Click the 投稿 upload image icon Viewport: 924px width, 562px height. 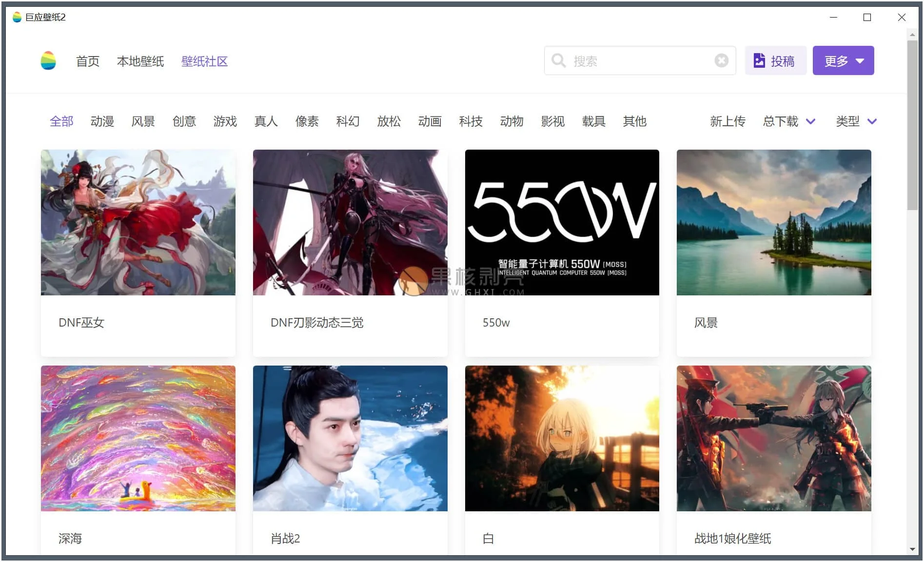tap(759, 61)
